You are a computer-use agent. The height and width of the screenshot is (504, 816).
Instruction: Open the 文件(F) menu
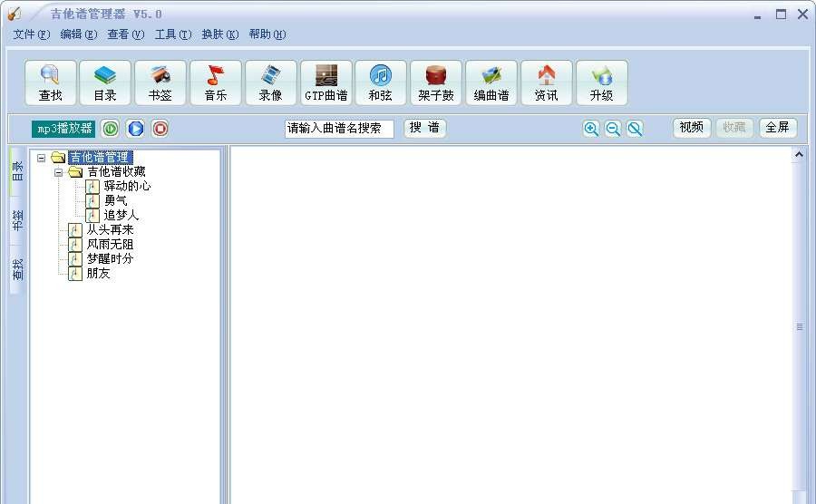31,34
